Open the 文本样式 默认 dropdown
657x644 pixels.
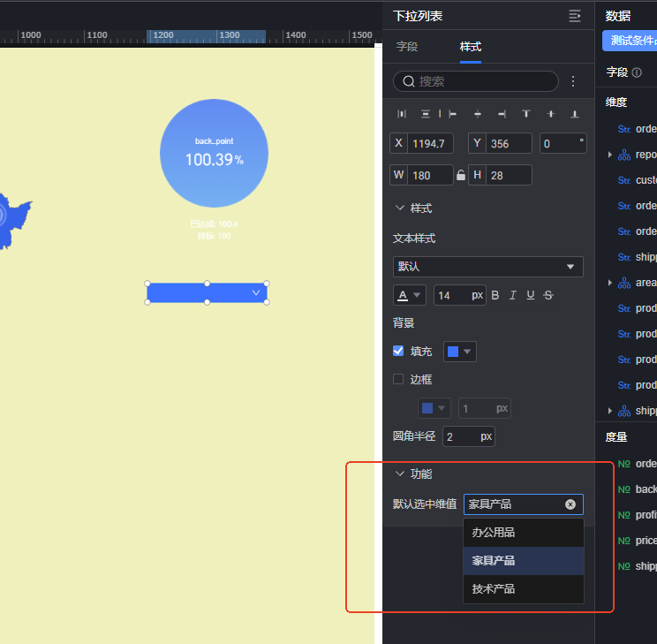487,267
